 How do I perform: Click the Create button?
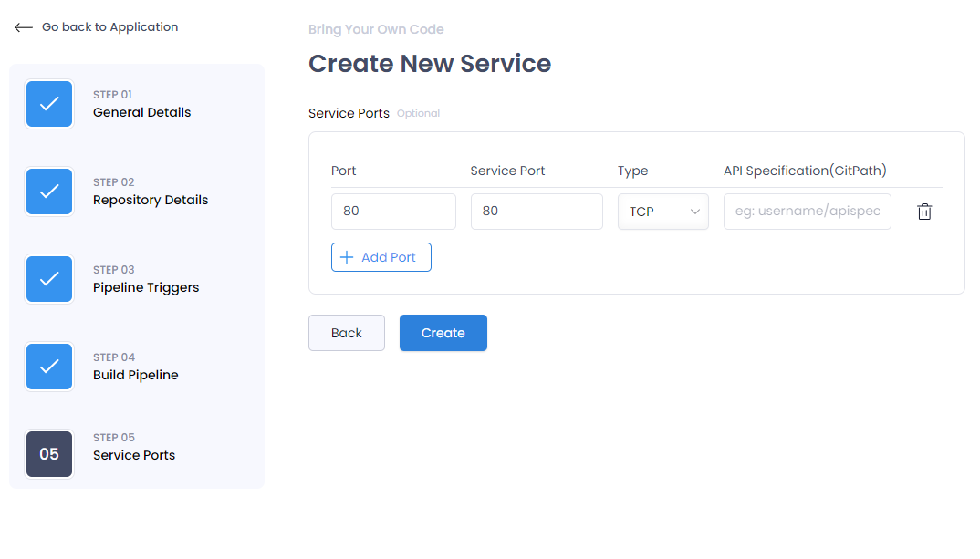click(x=443, y=333)
